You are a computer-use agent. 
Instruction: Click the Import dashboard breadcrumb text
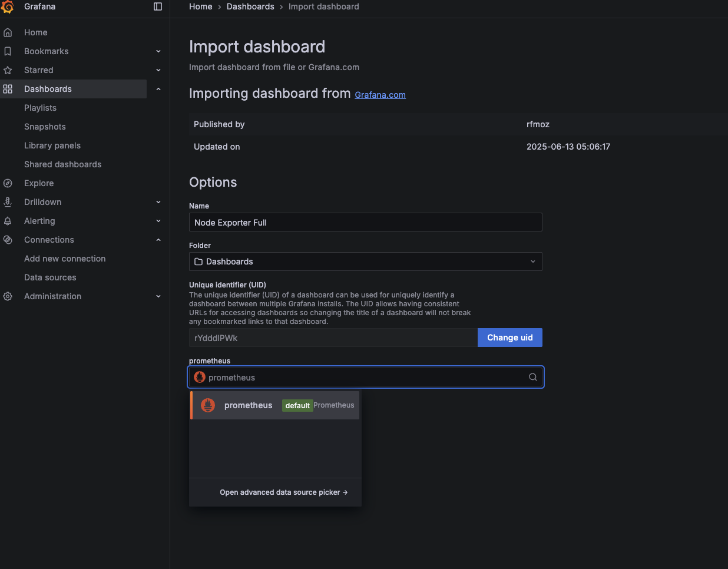pyautogui.click(x=324, y=6)
